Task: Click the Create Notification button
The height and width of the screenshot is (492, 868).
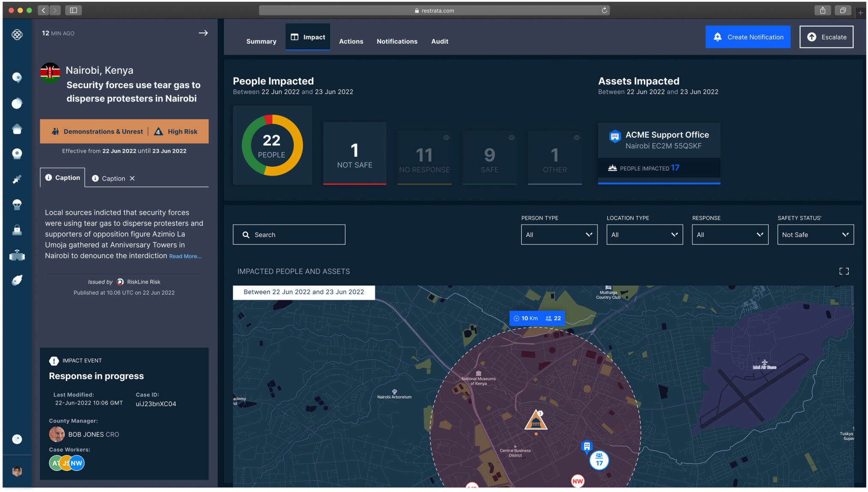Action: (x=747, y=37)
